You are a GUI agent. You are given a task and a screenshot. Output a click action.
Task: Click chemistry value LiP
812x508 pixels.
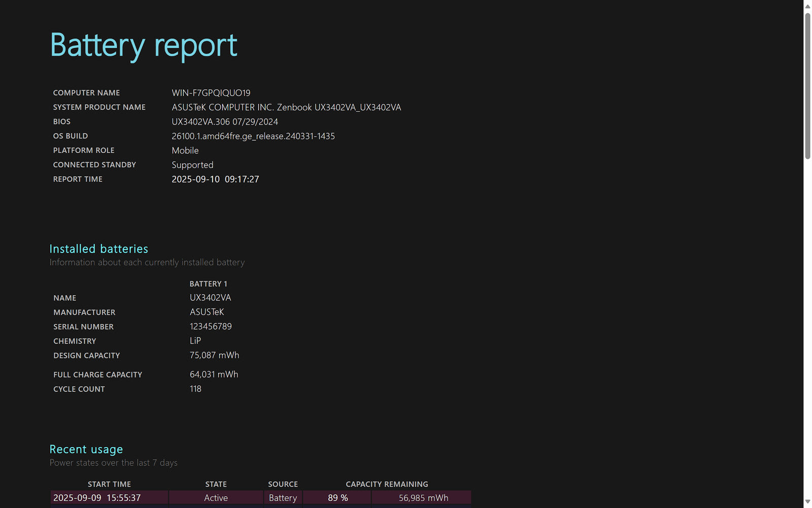(195, 341)
